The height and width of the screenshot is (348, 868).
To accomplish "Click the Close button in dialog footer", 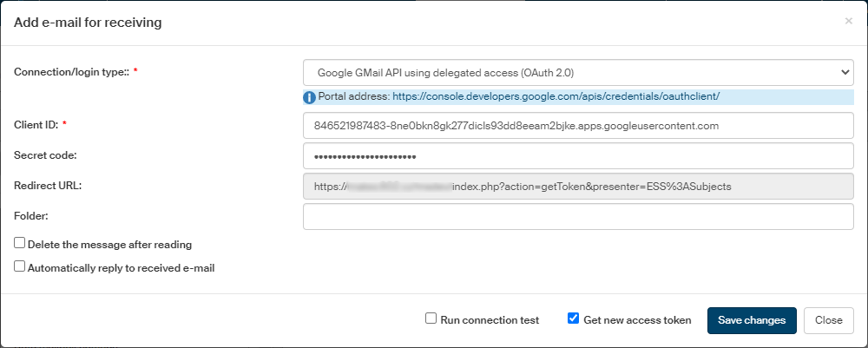I will point(828,320).
